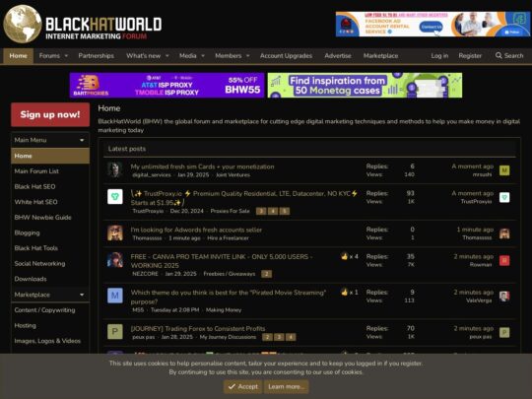Open FREE CANVA PRO TEAM INVITE thread
This screenshot has height=399, width=532.
(x=222, y=261)
